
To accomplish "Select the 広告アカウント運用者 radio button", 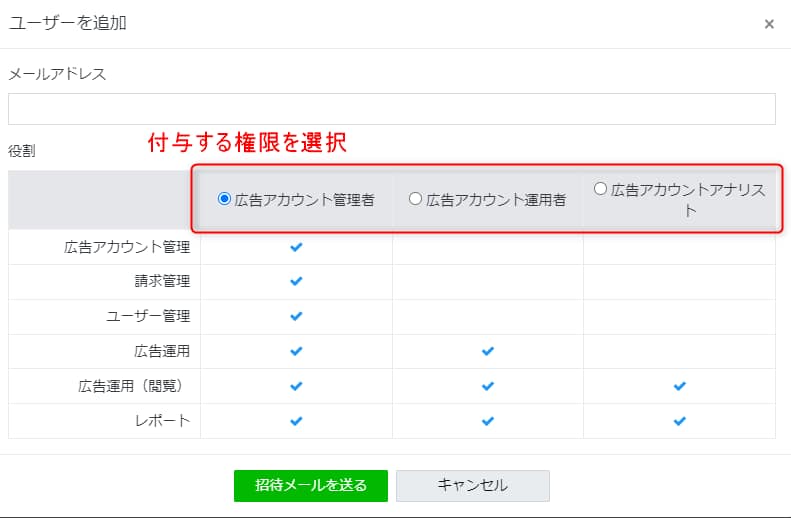I will click(415, 199).
